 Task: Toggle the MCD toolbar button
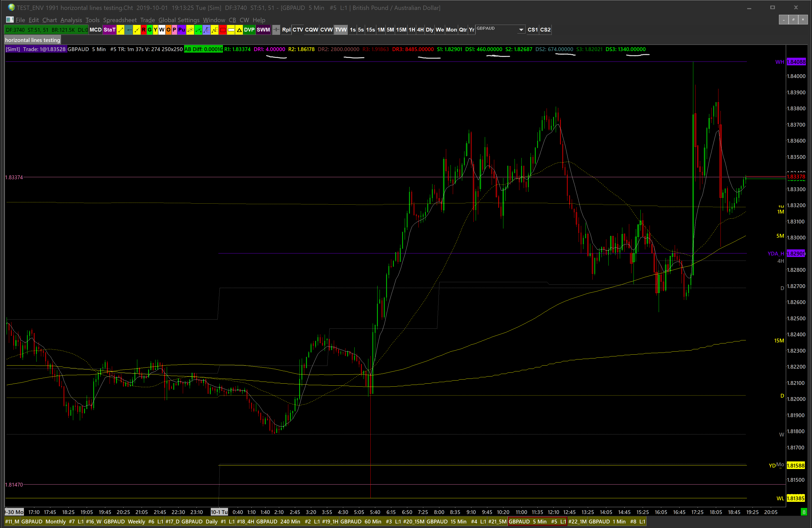click(x=96, y=30)
